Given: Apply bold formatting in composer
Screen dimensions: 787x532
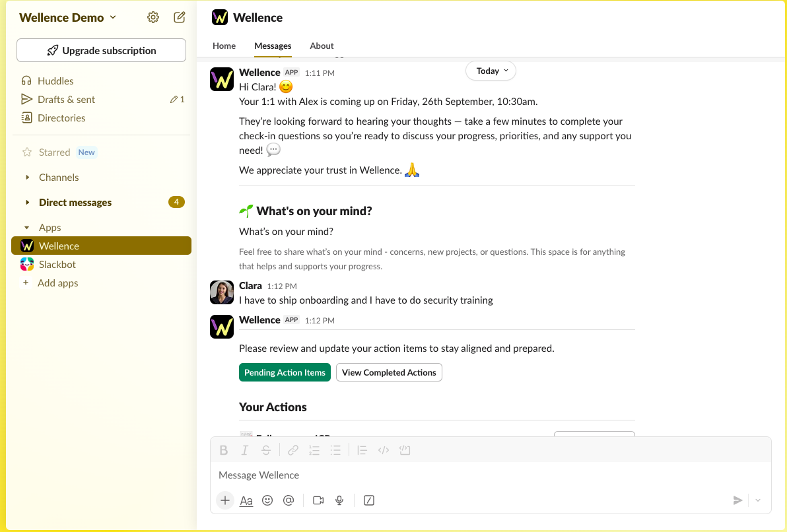Looking at the screenshot, I should pos(224,450).
